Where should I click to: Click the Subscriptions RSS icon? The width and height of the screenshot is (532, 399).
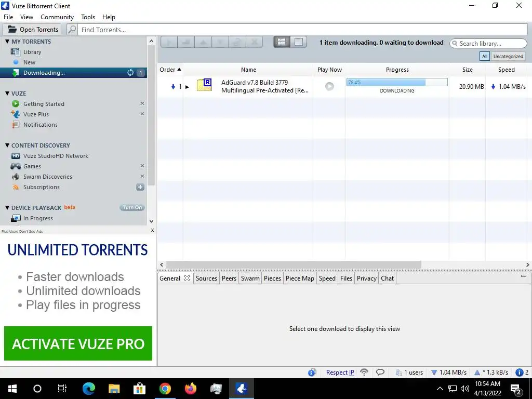tap(15, 187)
